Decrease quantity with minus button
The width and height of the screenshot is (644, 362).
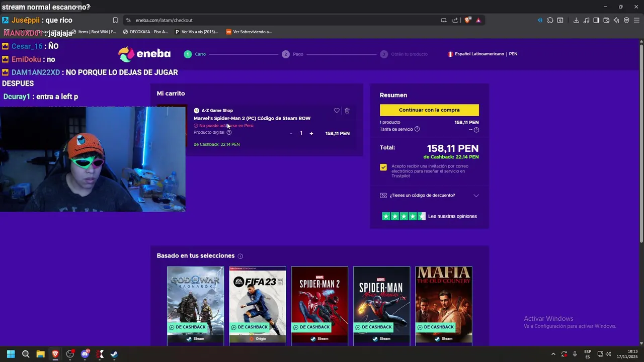click(291, 134)
